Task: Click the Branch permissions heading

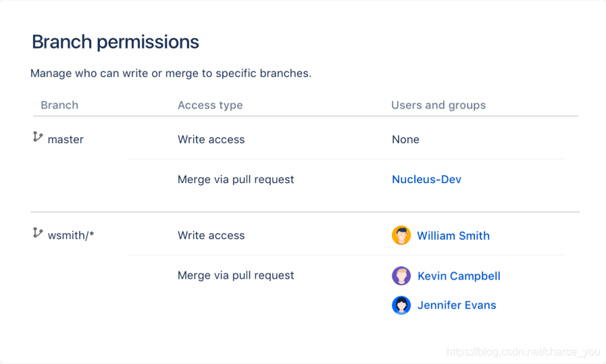Action: click(115, 42)
